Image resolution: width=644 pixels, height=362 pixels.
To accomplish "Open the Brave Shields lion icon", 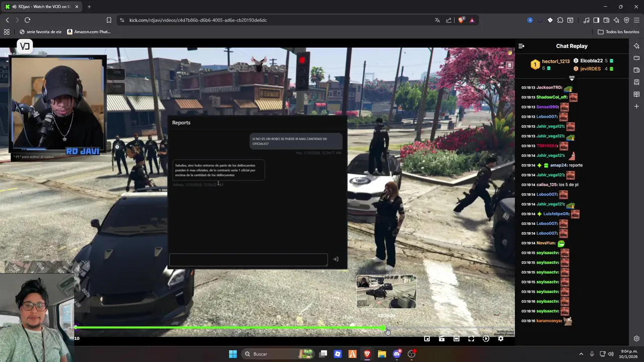I will pyautogui.click(x=461, y=20).
